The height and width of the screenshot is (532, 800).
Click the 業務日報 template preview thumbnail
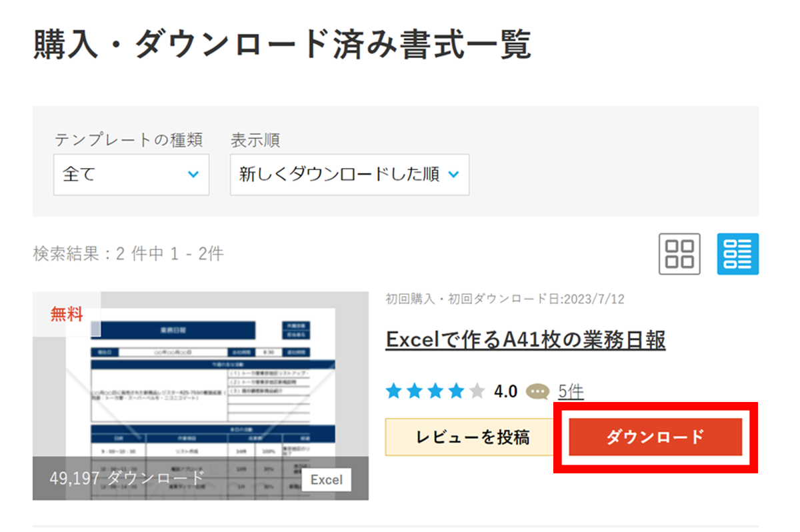201,396
